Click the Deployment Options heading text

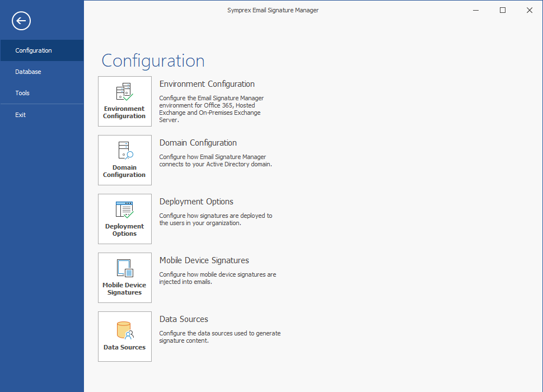click(196, 202)
